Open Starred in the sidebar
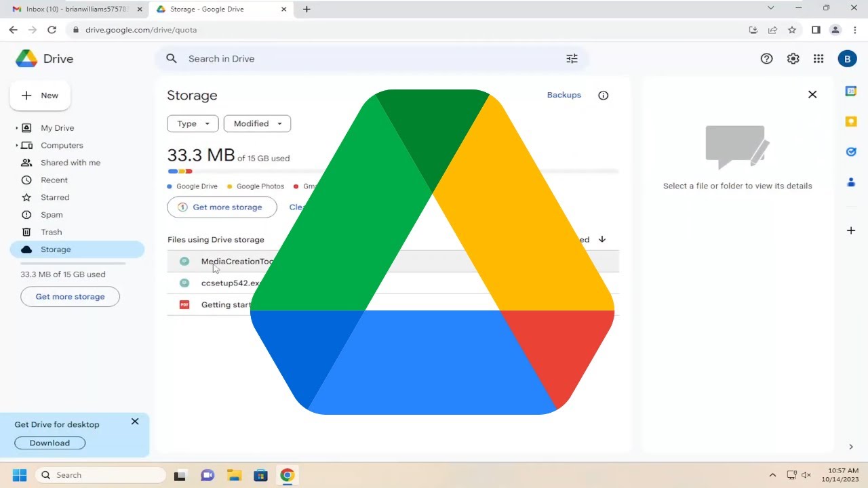The width and height of the screenshot is (868, 488). click(x=54, y=197)
